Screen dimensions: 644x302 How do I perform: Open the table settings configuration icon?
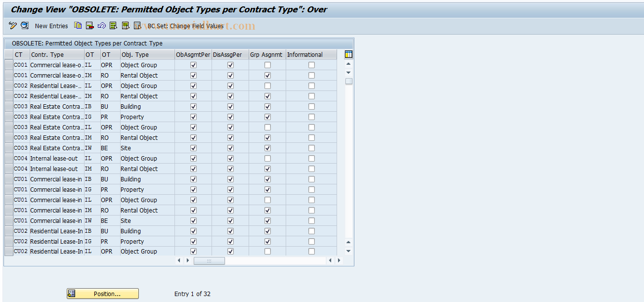[348, 54]
